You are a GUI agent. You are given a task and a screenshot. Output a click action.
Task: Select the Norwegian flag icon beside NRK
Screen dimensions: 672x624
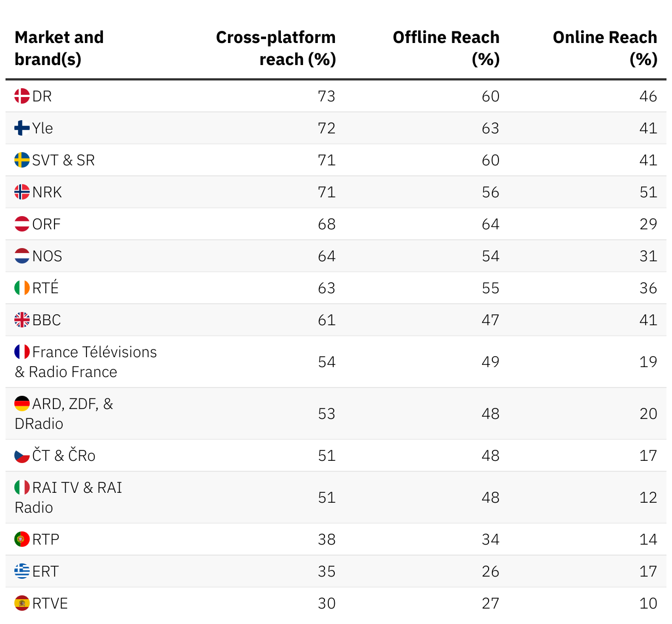click(x=22, y=192)
